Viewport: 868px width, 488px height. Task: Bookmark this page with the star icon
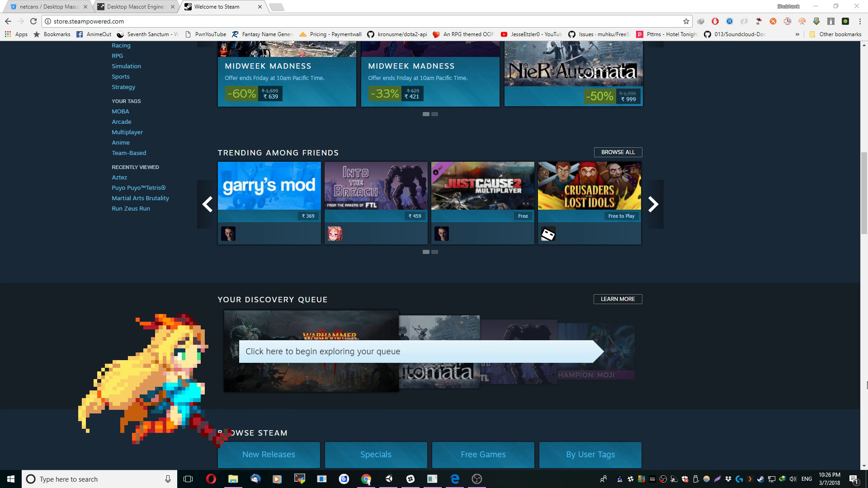[x=685, y=21]
